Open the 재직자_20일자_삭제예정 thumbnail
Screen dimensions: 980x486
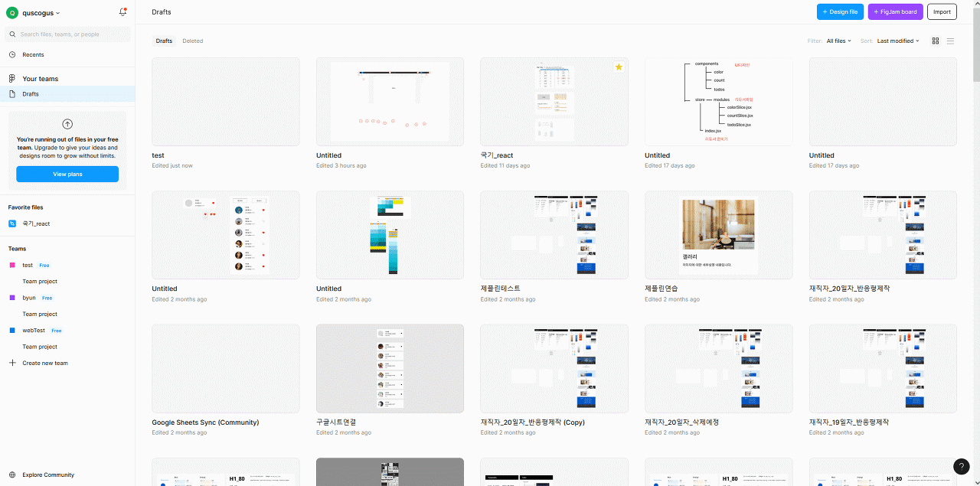pyautogui.click(x=718, y=368)
